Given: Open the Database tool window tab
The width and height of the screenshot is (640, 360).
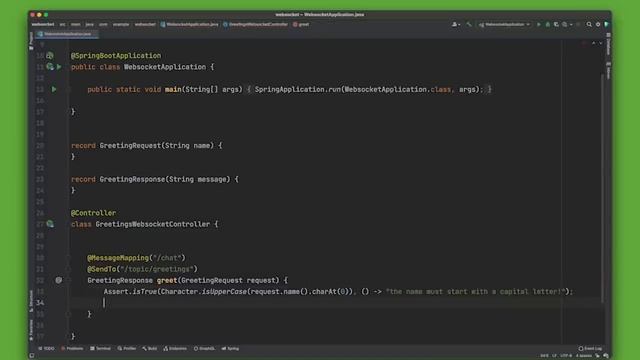Looking at the screenshot, I should point(608,44).
